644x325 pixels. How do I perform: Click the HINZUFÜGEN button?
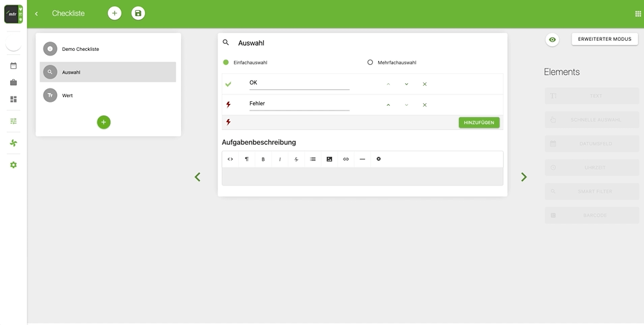[x=479, y=123]
